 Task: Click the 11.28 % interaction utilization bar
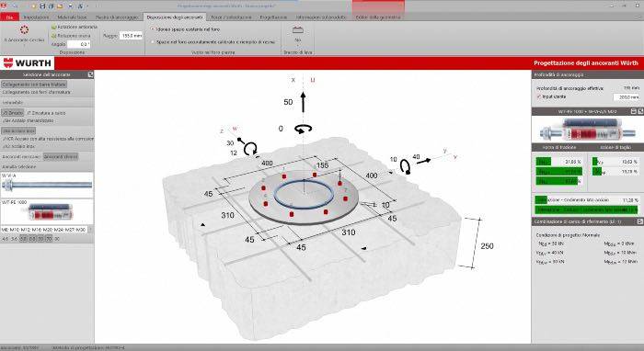[587, 199]
